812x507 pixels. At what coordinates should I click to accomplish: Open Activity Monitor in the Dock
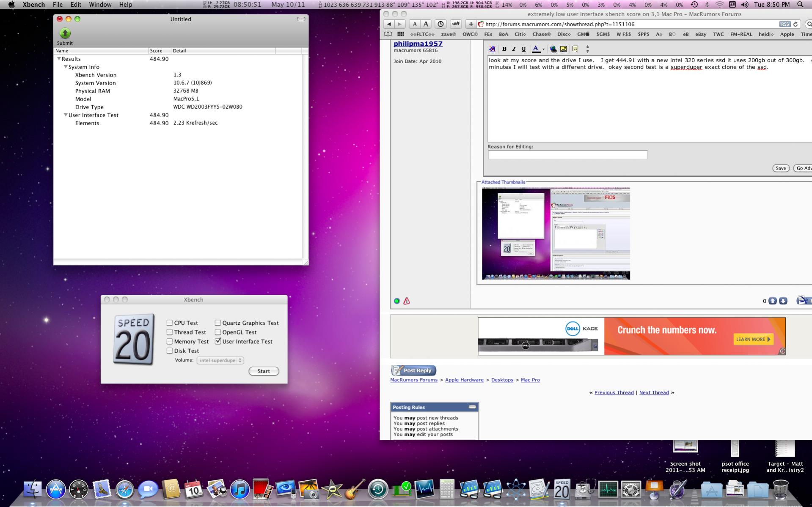point(608,490)
